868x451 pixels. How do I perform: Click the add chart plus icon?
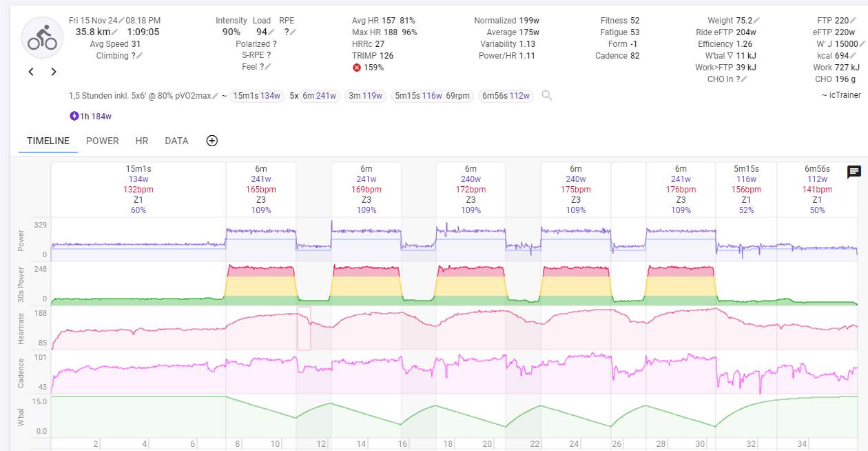(x=212, y=141)
